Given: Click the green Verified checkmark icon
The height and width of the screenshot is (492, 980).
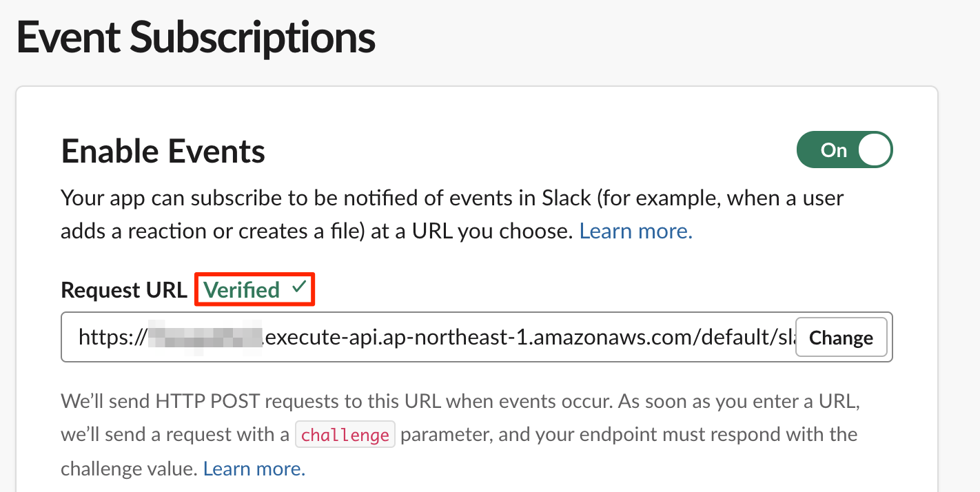Looking at the screenshot, I should [298, 289].
